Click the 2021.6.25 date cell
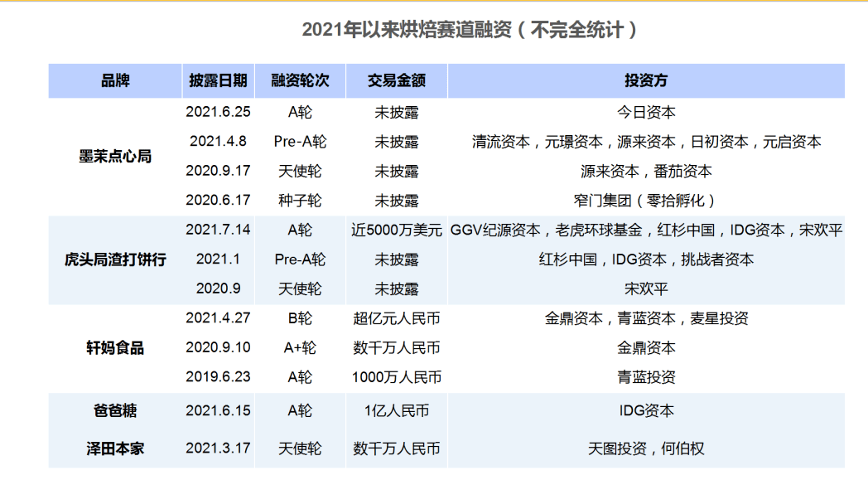Viewport: 868px width, 480px height. coord(218,111)
